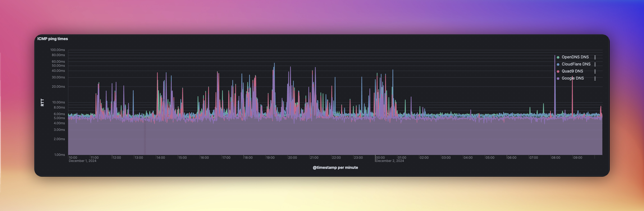
Task: Click the 14:00 time axis label
Action: point(161,158)
